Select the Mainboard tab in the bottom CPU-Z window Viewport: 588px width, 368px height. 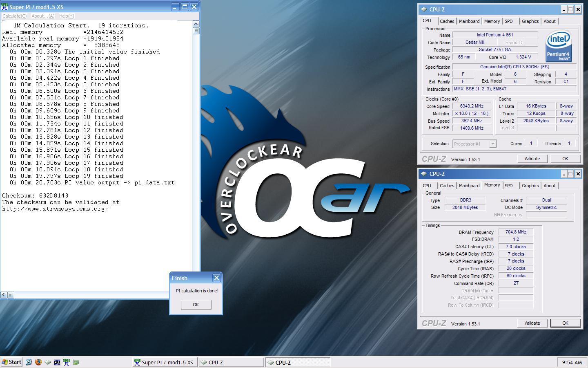(x=469, y=186)
